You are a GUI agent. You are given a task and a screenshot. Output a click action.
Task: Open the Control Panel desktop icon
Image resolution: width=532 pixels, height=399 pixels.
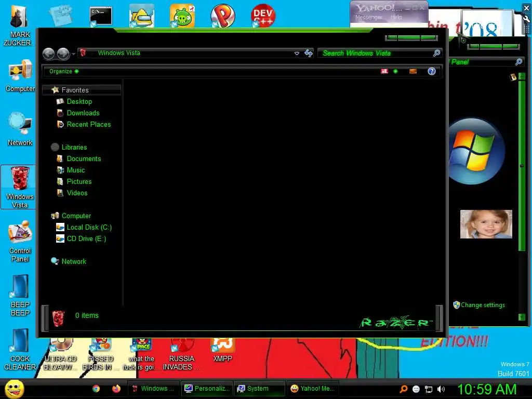click(20, 242)
